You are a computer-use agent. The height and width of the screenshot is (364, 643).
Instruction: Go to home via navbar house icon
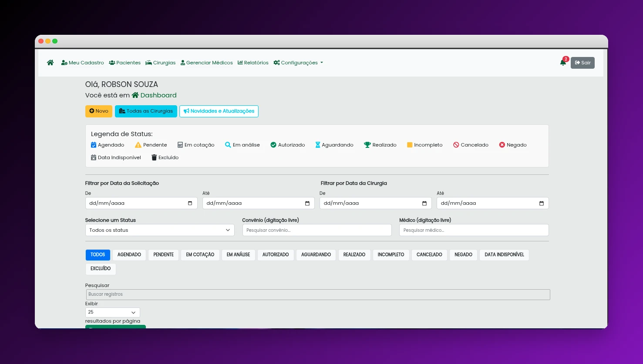point(50,63)
